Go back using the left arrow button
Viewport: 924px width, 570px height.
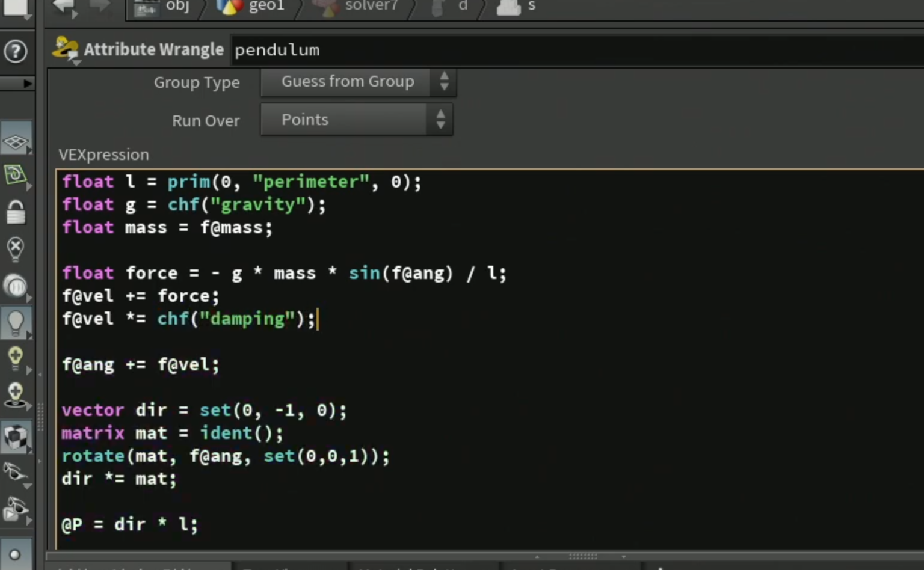[x=64, y=7]
